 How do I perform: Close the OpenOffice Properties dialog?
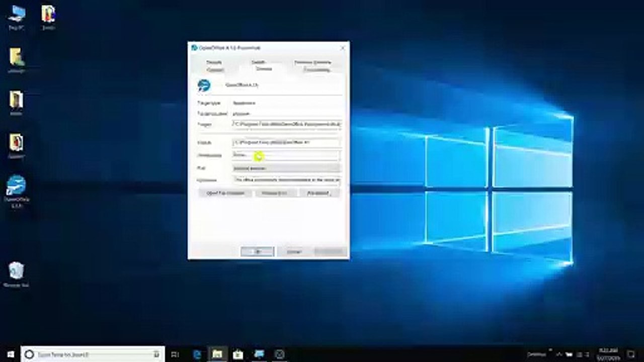[x=343, y=48]
